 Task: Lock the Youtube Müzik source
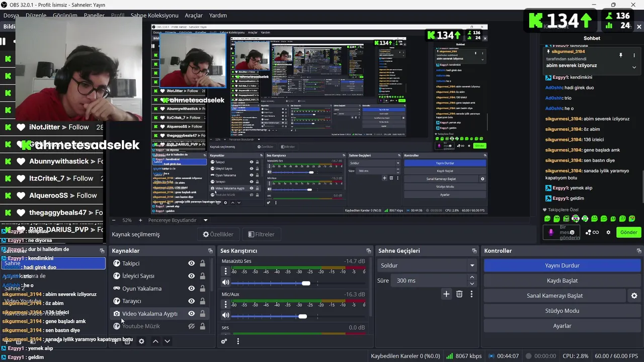202,326
